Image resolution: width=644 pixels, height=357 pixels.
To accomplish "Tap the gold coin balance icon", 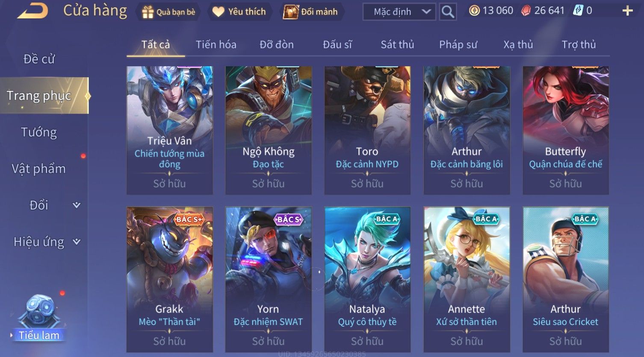I will click(474, 11).
